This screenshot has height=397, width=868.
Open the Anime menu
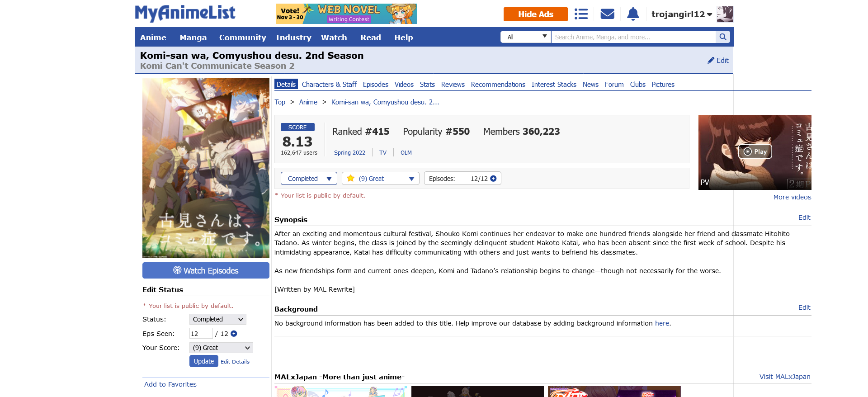pos(153,38)
